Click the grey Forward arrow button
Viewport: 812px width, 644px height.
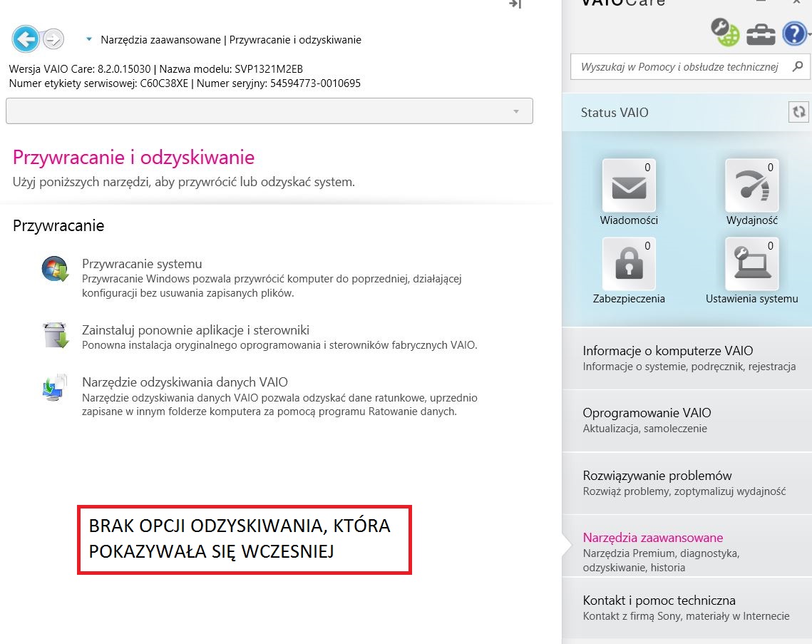pyautogui.click(x=53, y=39)
